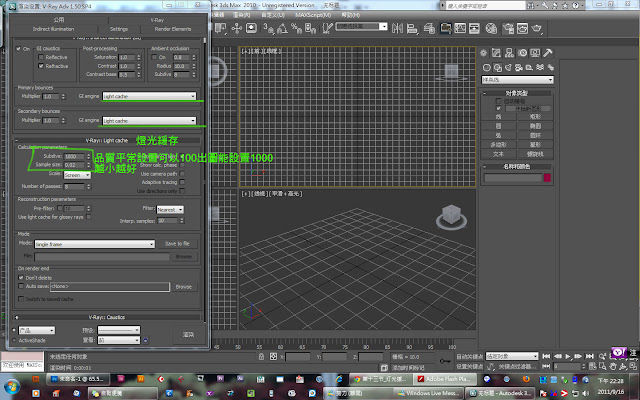The width and height of the screenshot is (640, 400).
Task: Toggle the GI On checkbox
Action: click(18, 49)
